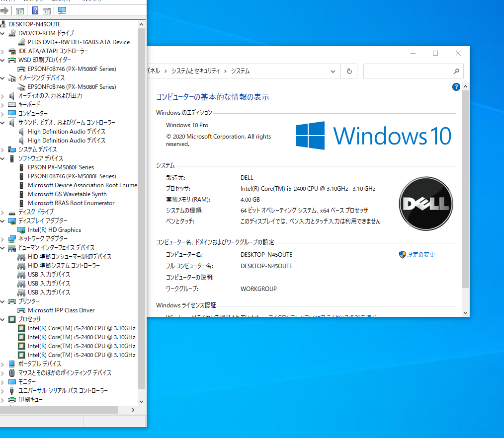This screenshot has height=438, width=504.
Task: Click Device Manager scroll up arrow
Action: coord(142,24)
